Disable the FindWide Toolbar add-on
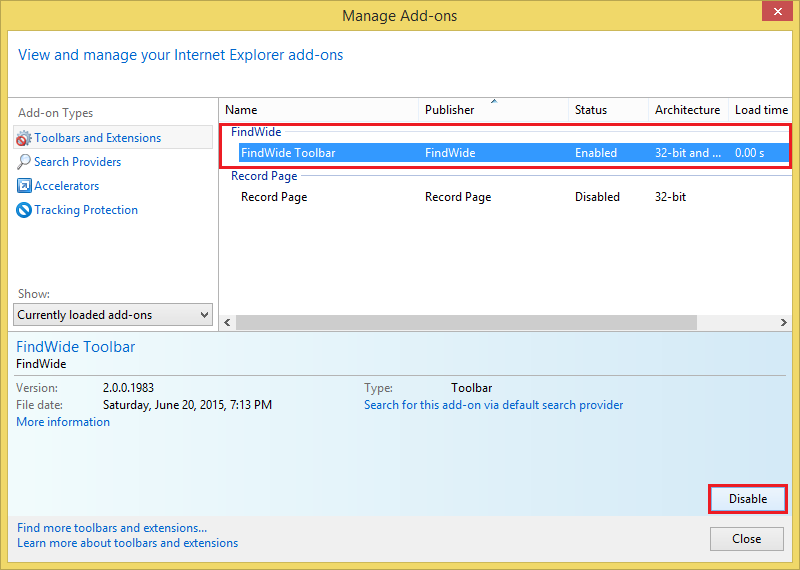The image size is (800, 570). click(x=748, y=499)
